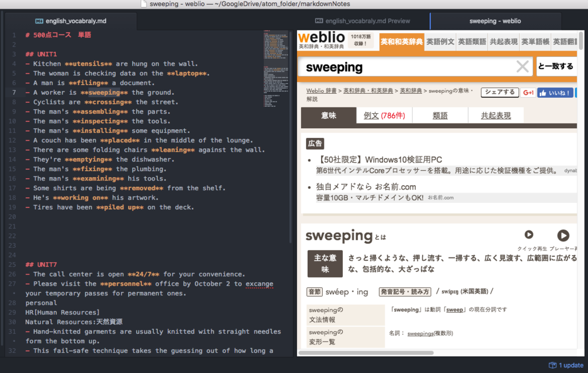Open the 1 update status bar notice
588x373 pixels.
(566, 365)
